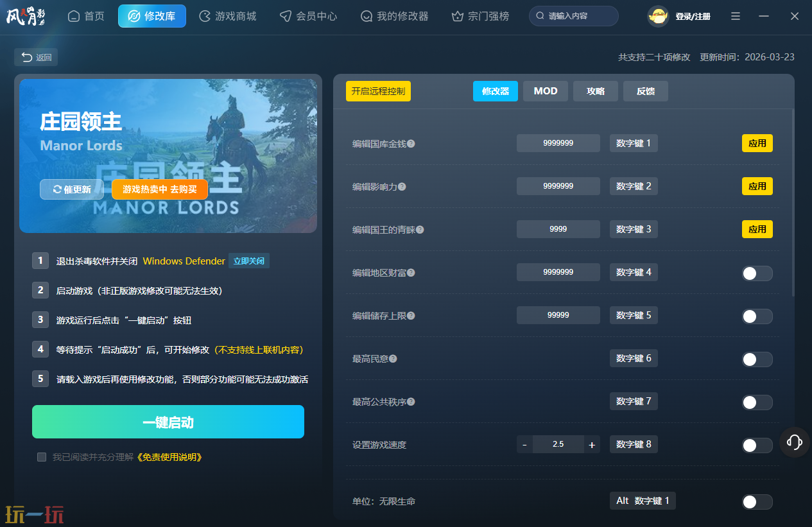Select the 修改库 tab

[x=152, y=16]
